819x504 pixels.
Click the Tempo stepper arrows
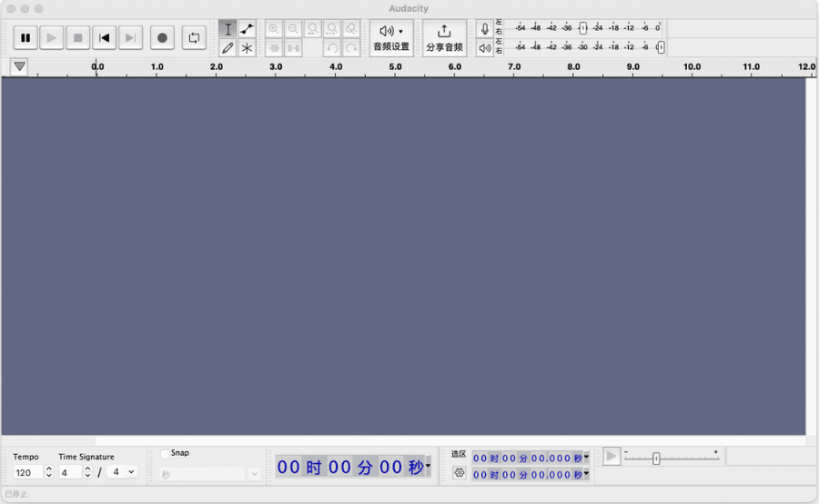[49, 472]
